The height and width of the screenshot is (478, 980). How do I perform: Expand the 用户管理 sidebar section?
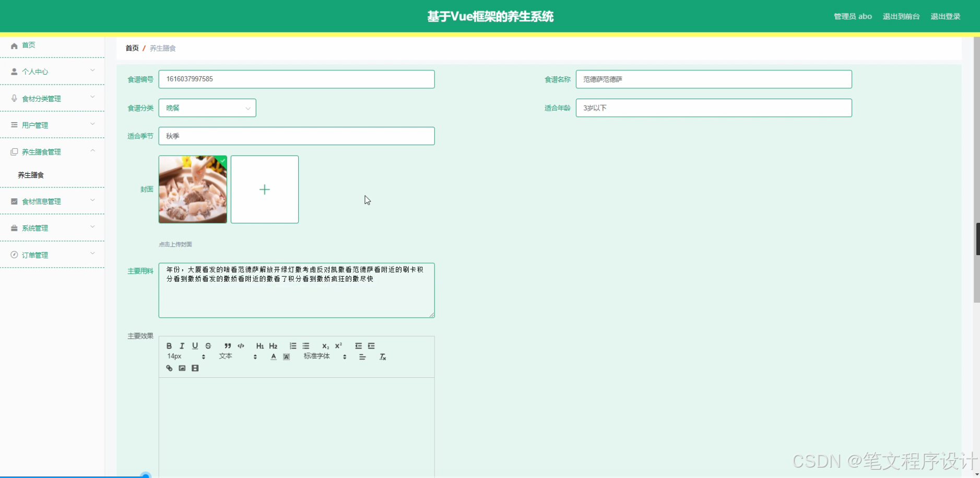pyautogui.click(x=52, y=125)
